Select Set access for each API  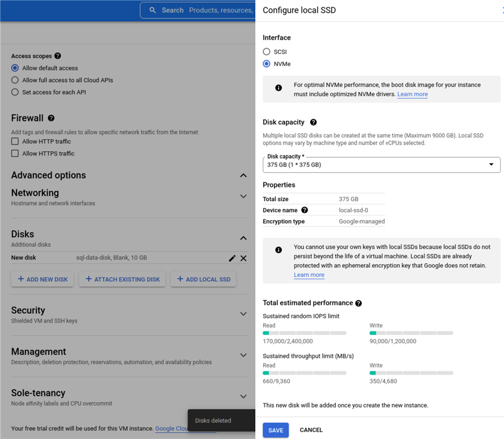pyautogui.click(x=15, y=92)
